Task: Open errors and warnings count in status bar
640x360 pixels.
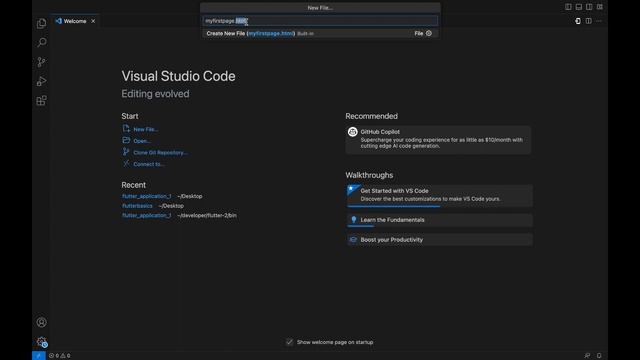Action: pyautogui.click(x=60, y=356)
